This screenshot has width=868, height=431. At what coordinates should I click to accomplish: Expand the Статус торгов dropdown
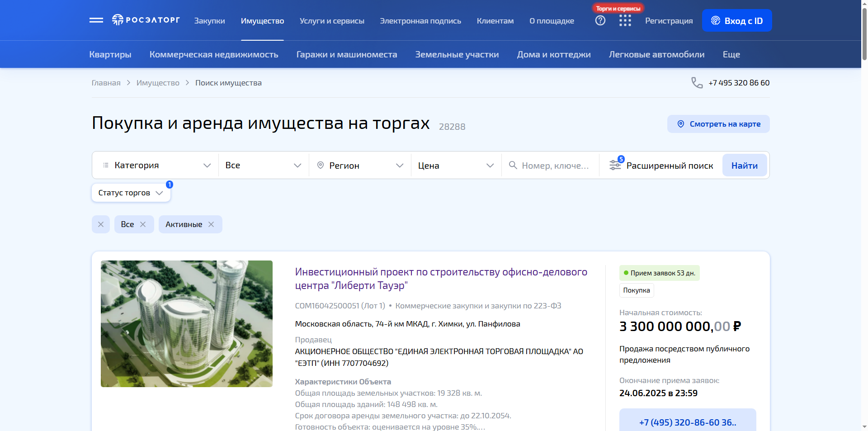click(x=131, y=193)
